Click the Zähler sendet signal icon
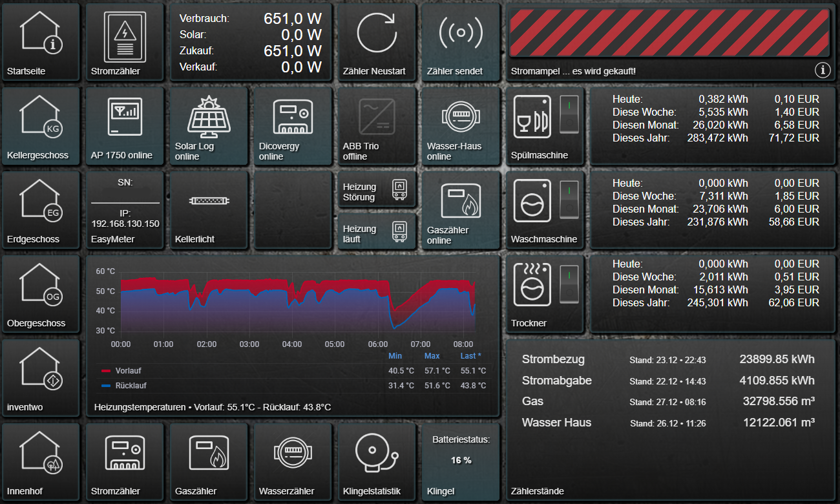The image size is (840, 504). [461, 32]
